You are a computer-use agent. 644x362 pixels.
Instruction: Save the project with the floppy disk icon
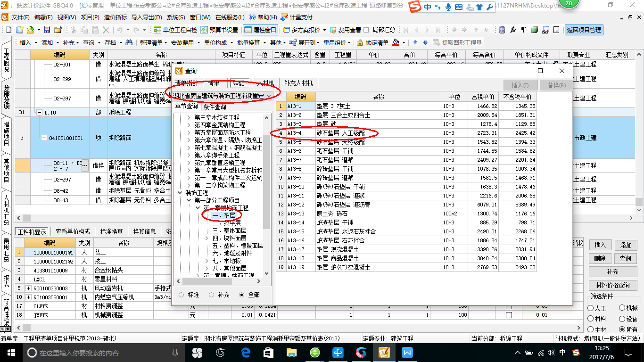[47, 30]
